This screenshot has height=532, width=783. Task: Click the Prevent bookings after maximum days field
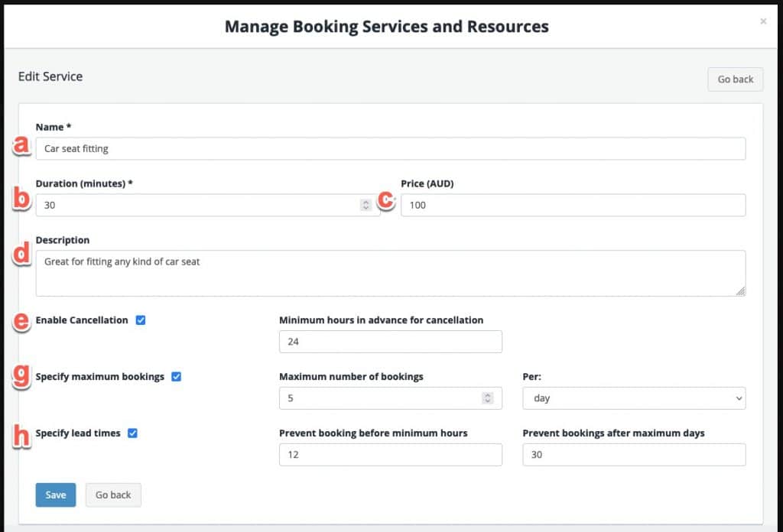(635, 454)
